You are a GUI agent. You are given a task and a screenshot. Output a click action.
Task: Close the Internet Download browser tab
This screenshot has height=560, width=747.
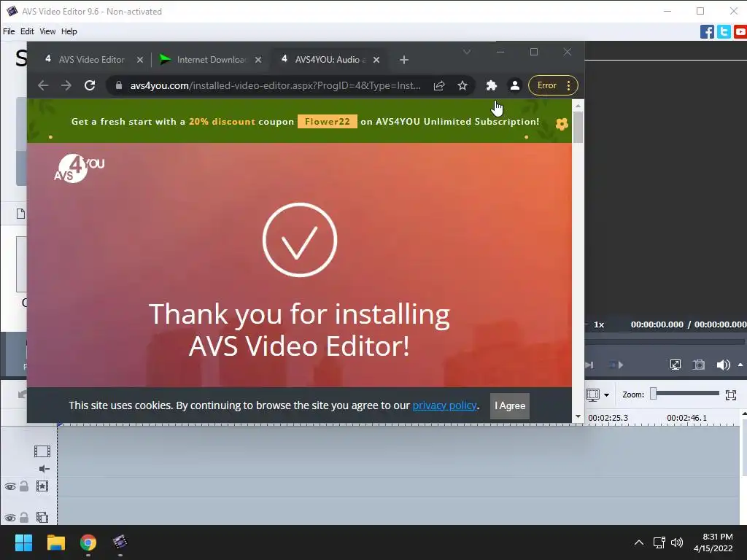258,60
